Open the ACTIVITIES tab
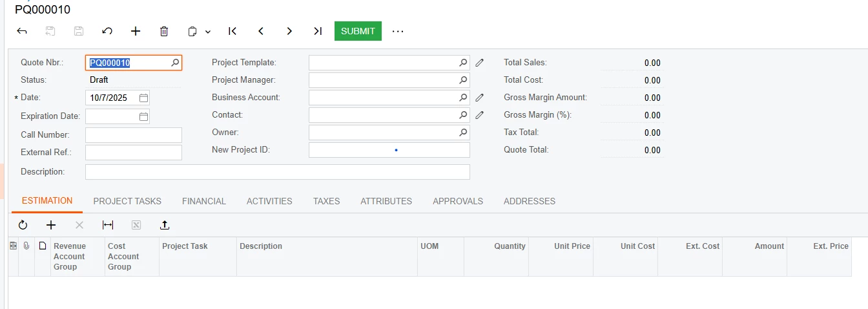 point(269,201)
